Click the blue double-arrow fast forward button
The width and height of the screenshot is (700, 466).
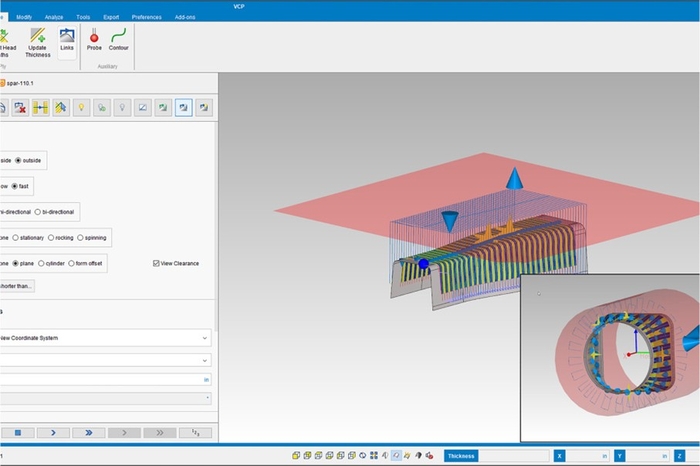89,432
